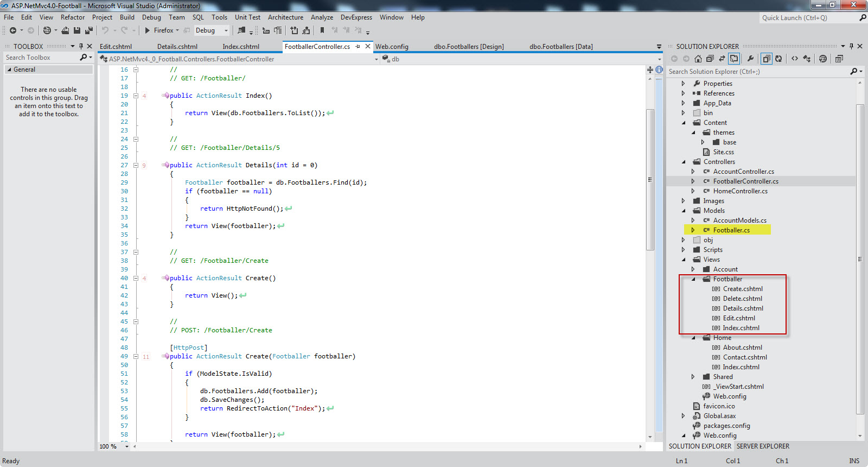Expand the Shared folder under Views
Screen dimensions: 868x467
coord(693,377)
